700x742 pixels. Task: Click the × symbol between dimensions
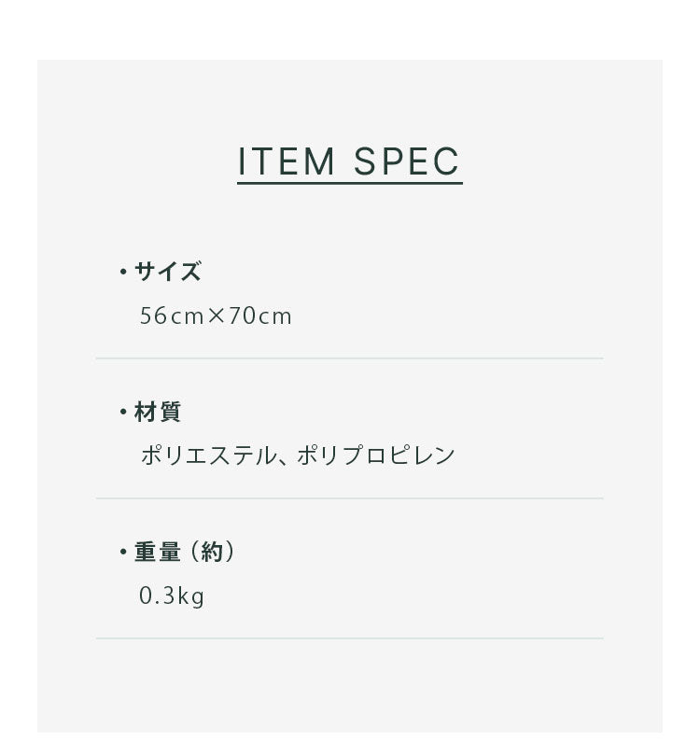click(x=217, y=316)
